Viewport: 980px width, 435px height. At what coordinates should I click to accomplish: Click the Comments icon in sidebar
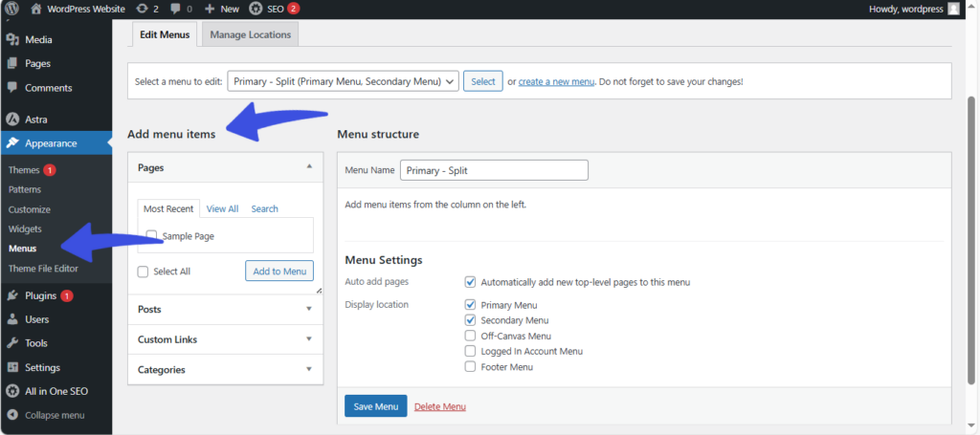coord(11,88)
